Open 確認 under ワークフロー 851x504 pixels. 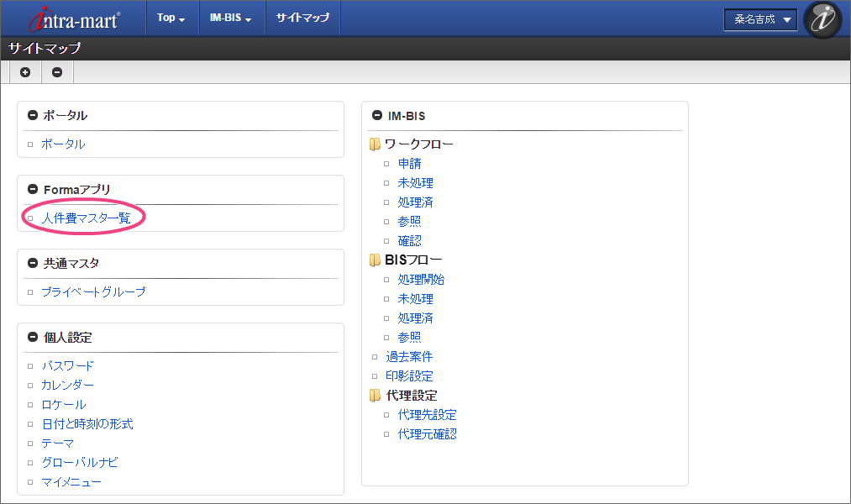[410, 241]
